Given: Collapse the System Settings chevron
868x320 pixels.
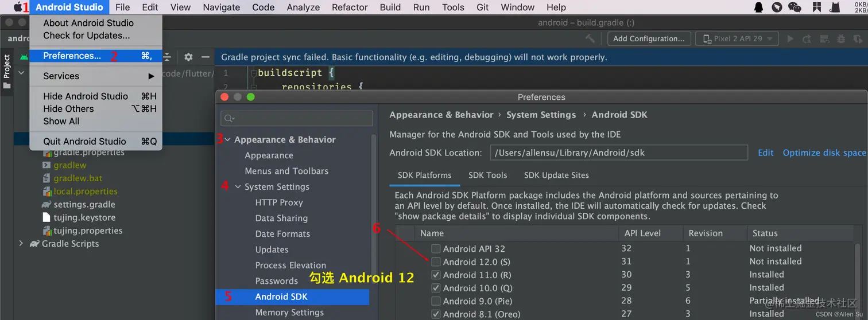Looking at the screenshot, I should (238, 187).
